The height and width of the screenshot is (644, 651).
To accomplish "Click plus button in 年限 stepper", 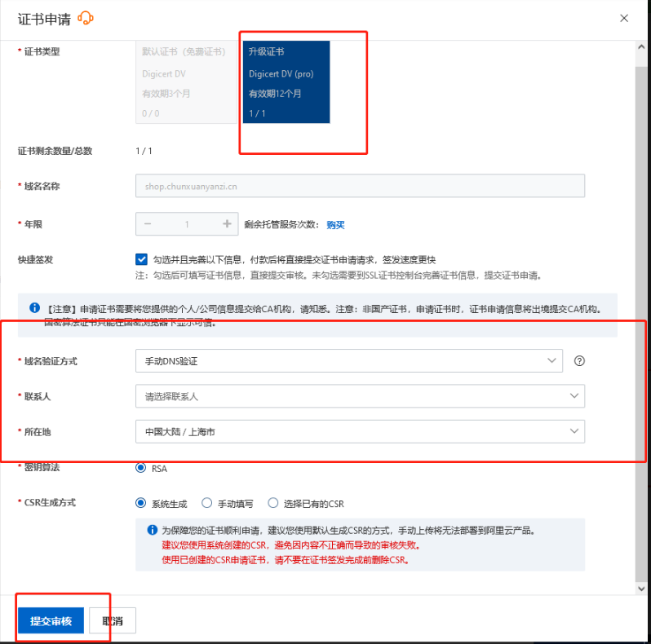I will (227, 224).
